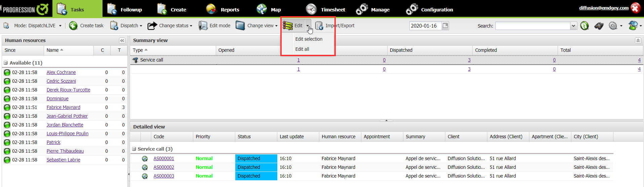The height and width of the screenshot is (187, 644).
Task: Open Cedric Sozzani resource link
Action: (x=61, y=81)
